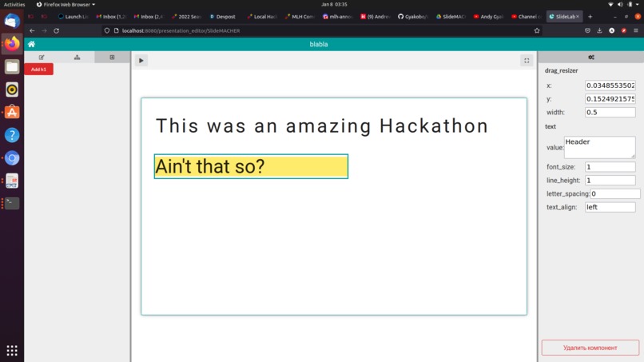Open Chromium from the dock
Image resolution: width=644 pixels, height=362 pixels.
click(x=12, y=157)
